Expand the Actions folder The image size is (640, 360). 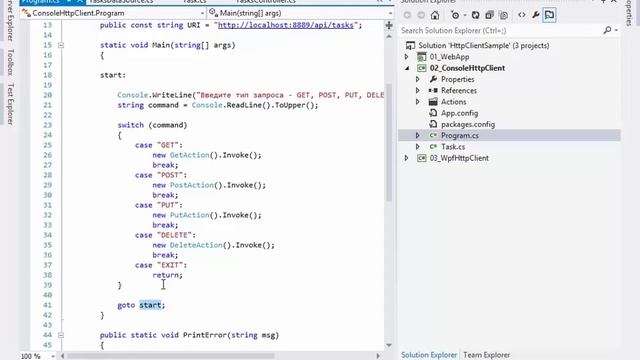click(418, 102)
